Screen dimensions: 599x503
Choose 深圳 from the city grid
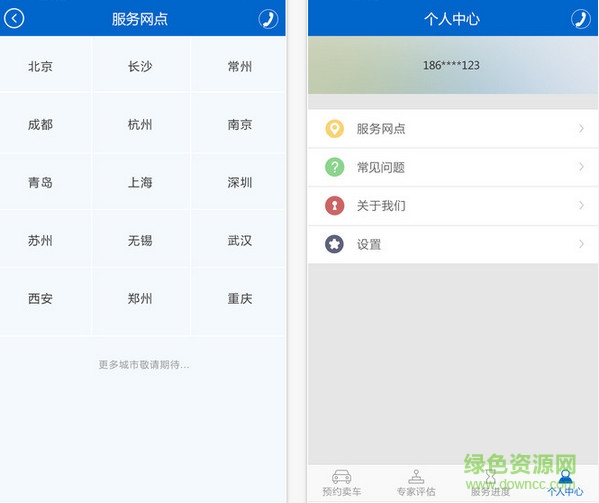[240, 183]
